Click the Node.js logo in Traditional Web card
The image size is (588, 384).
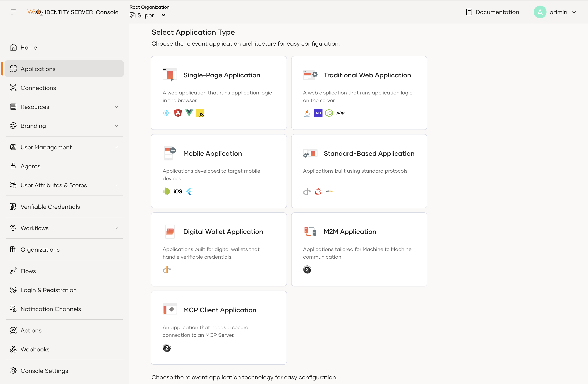329,113
